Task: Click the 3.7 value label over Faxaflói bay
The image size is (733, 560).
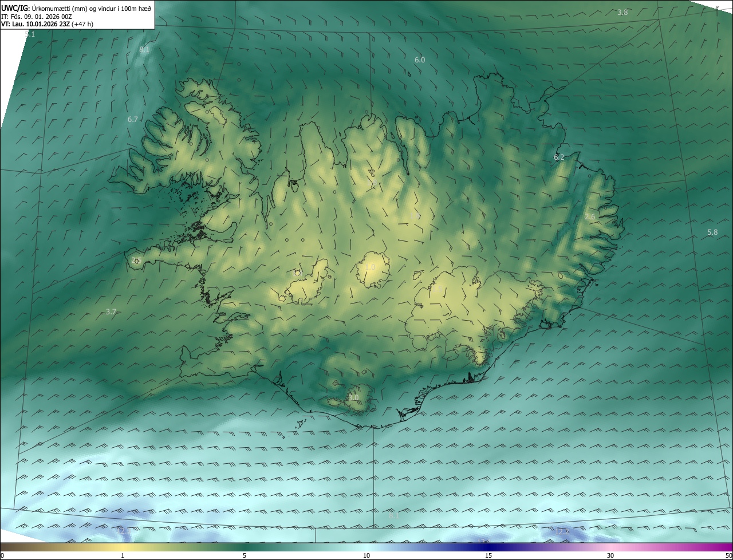Action: pyautogui.click(x=111, y=311)
